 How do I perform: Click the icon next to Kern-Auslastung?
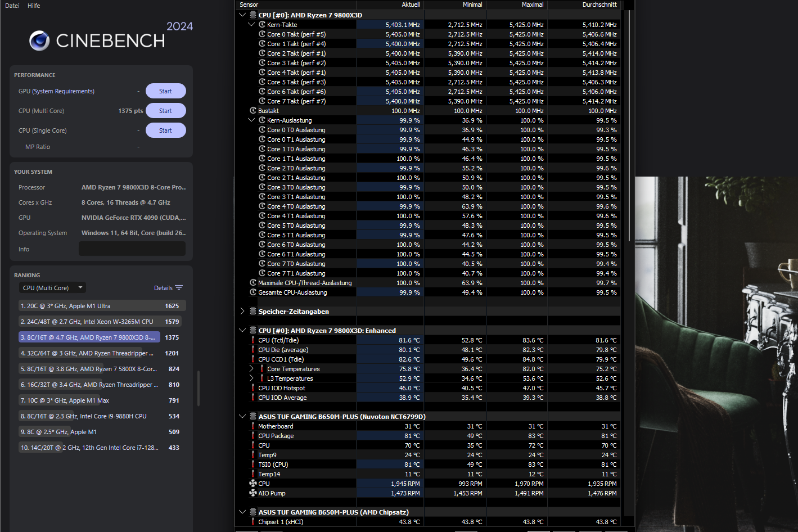click(262, 120)
